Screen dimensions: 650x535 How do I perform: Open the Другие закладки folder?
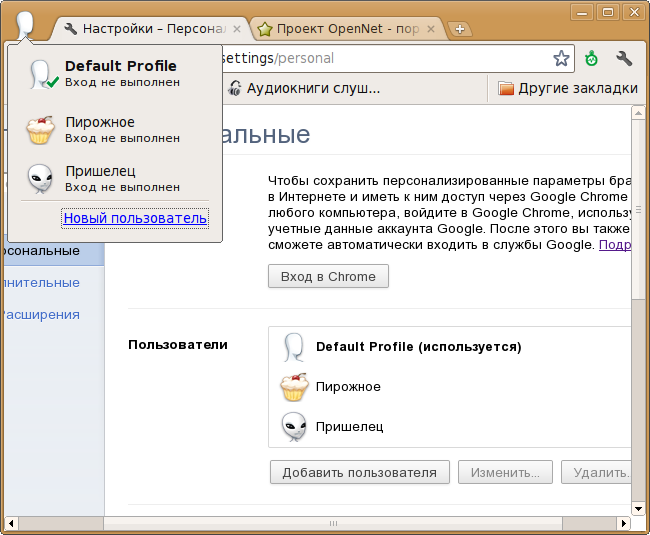click(x=567, y=88)
